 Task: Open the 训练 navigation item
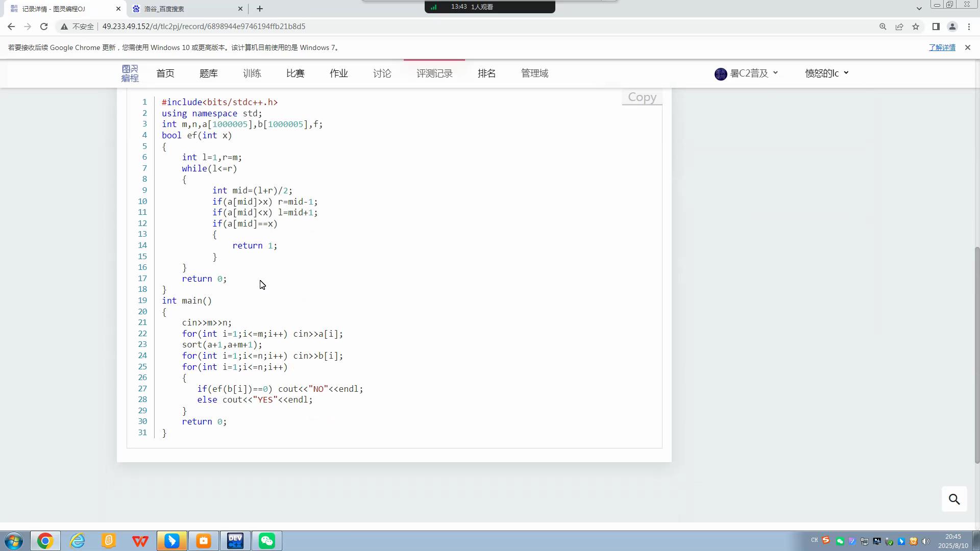(252, 73)
